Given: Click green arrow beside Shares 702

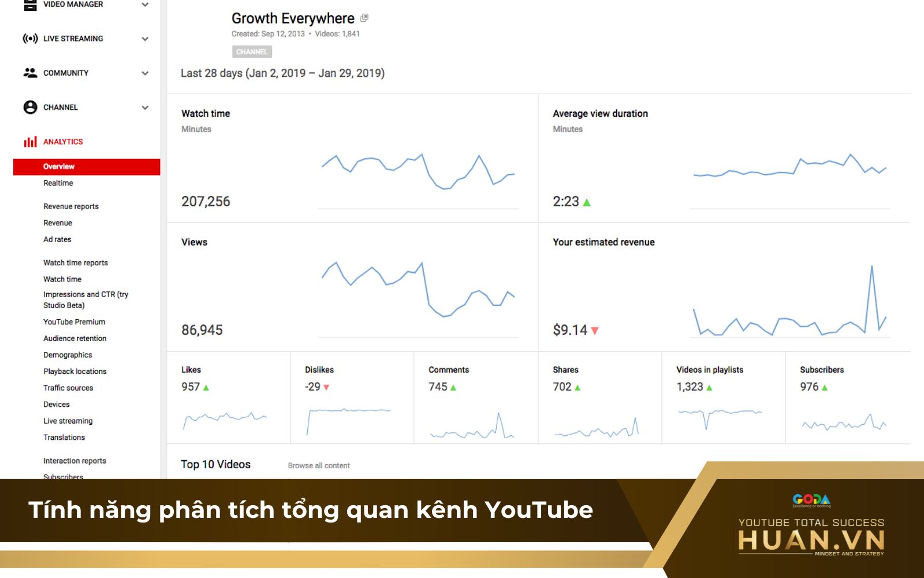Looking at the screenshot, I should pyautogui.click(x=577, y=388).
